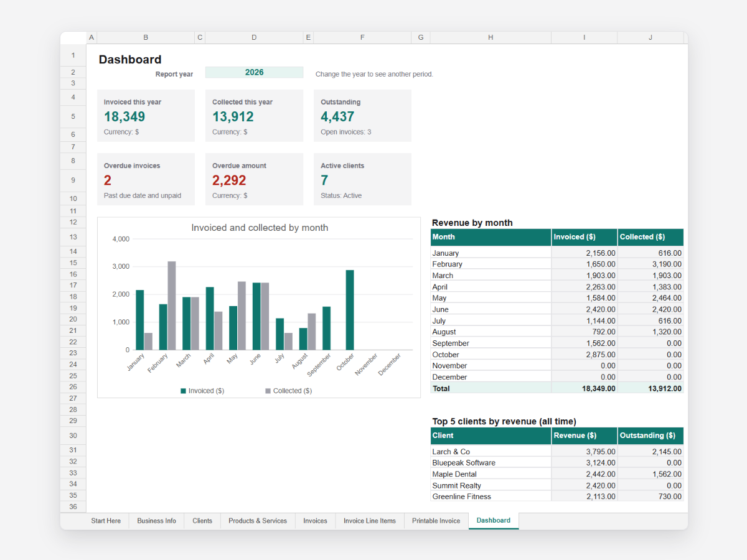
Task: Click the February collected bar in chart
Action: [172, 306]
